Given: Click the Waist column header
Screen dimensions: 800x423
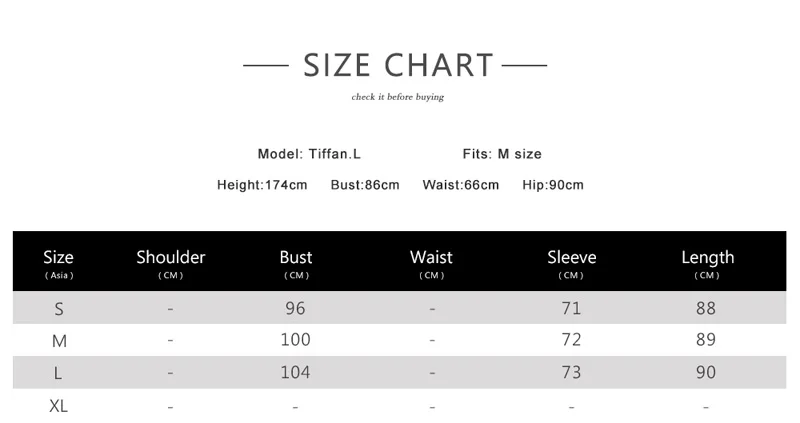Looking at the screenshot, I should (431, 258).
